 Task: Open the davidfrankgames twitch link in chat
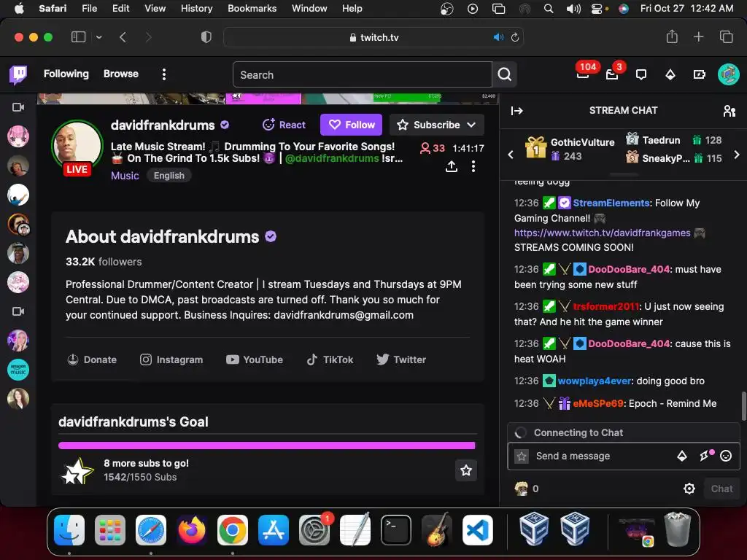tap(602, 233)
